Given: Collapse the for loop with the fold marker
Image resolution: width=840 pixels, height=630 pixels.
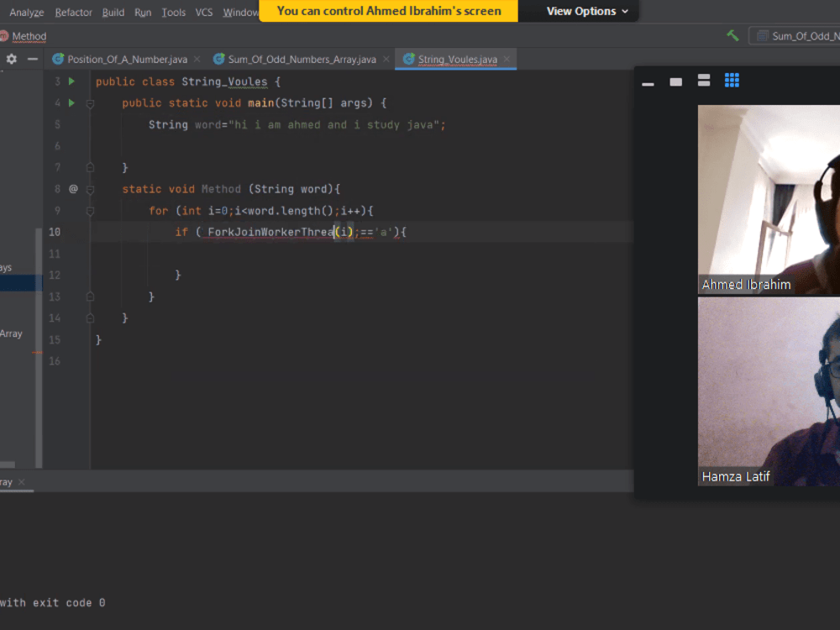Looking at the screenshot, I should pos(90,211).
